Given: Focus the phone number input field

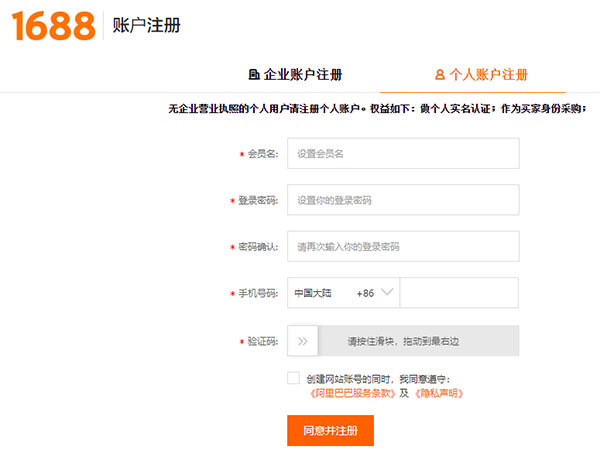Looking at the screenshot, I should pos(459,293).
